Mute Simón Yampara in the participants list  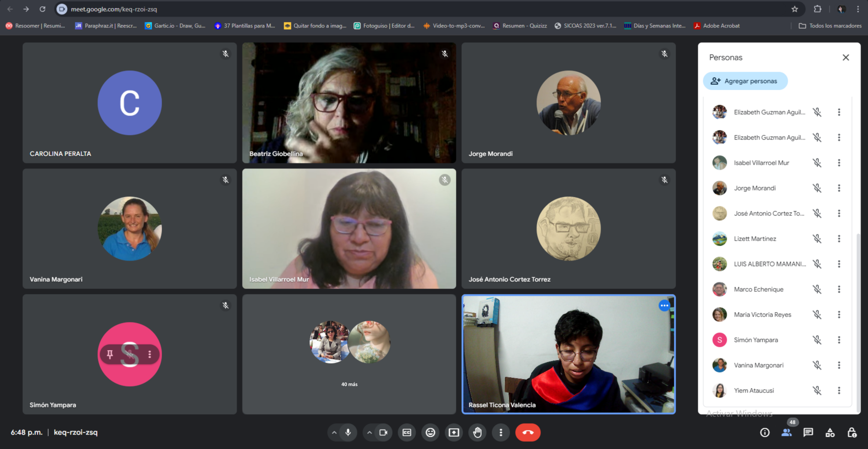(817, 340)
